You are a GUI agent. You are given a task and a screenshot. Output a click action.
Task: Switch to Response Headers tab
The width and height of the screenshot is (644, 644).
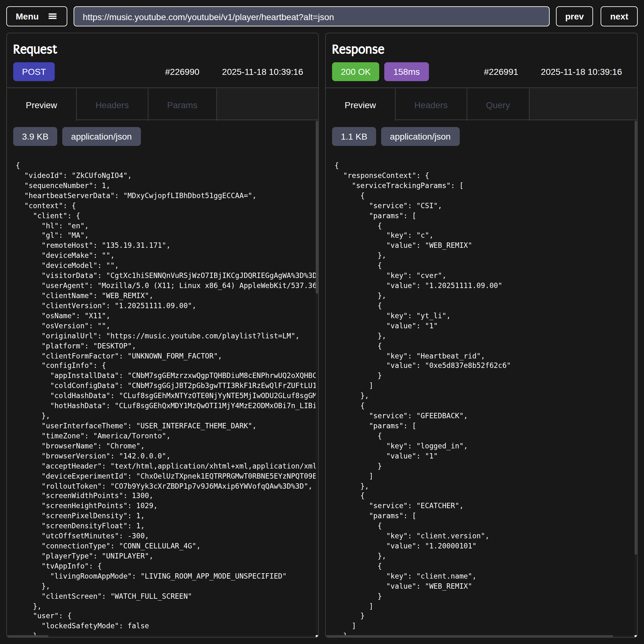[431, 105]
